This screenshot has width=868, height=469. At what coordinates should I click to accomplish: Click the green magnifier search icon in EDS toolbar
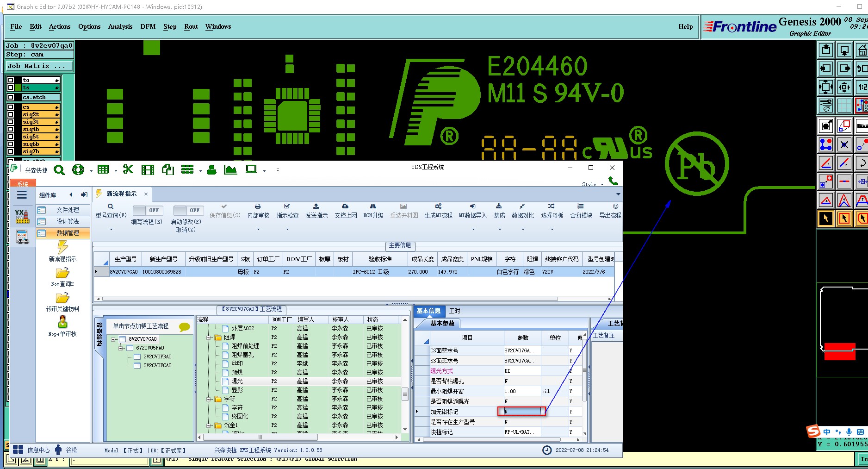(x=59, y=170)
